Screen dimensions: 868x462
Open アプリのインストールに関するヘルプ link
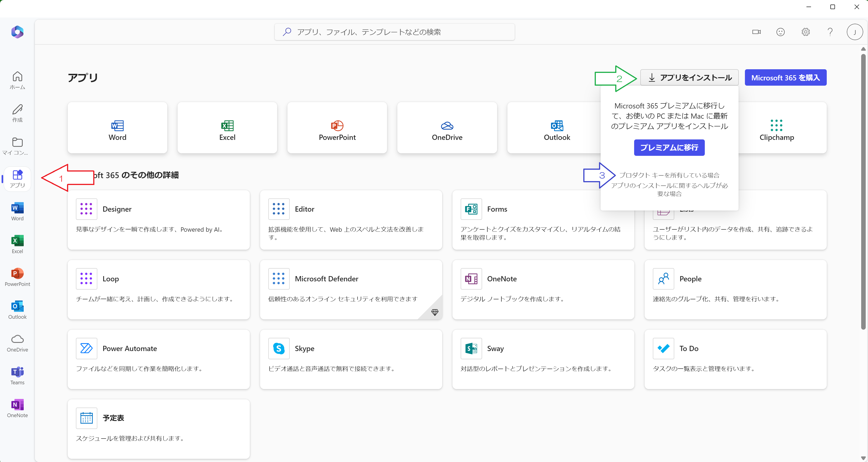(669, 190)
